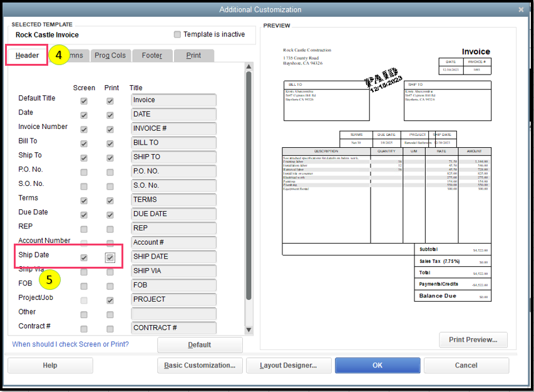Edit the SHIP VIA title field

[x=173, y=271]
